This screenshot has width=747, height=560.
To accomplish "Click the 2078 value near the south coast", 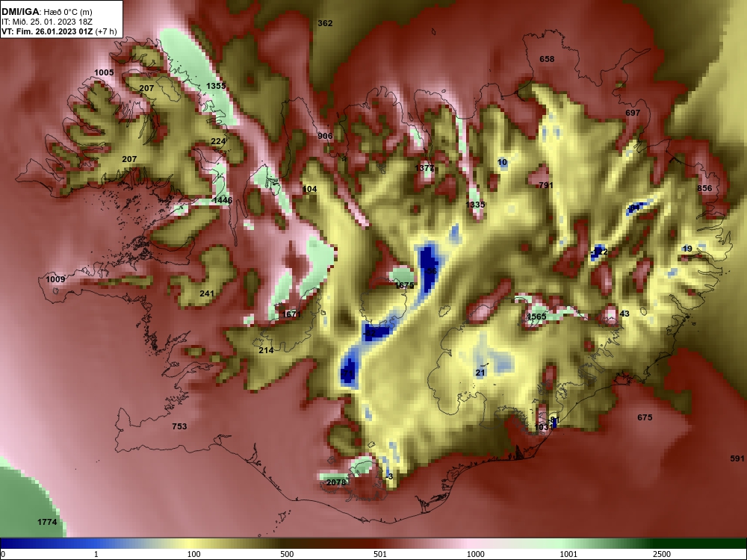I will tap(336, 482).
